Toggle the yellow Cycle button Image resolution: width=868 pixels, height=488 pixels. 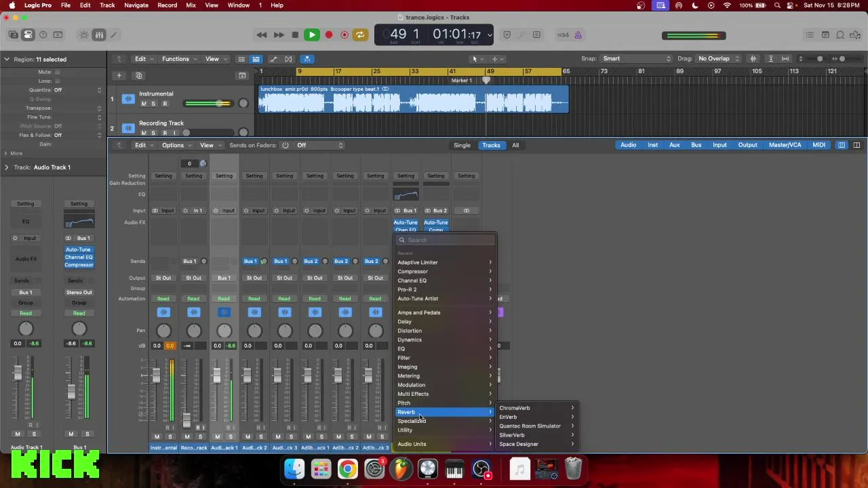tap(360, 35)
